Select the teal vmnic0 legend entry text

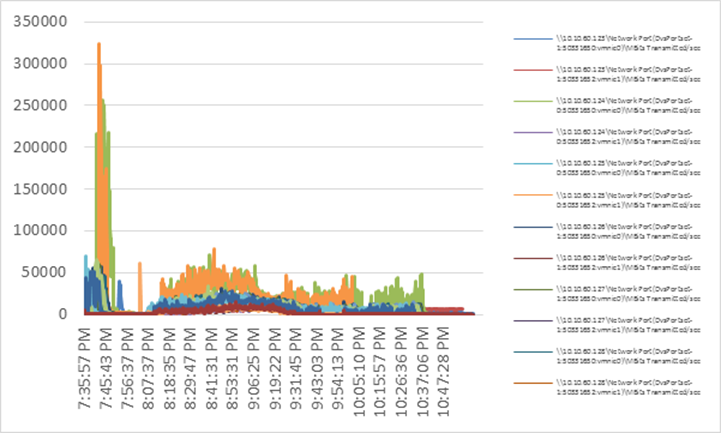click(x=628, y=357)
